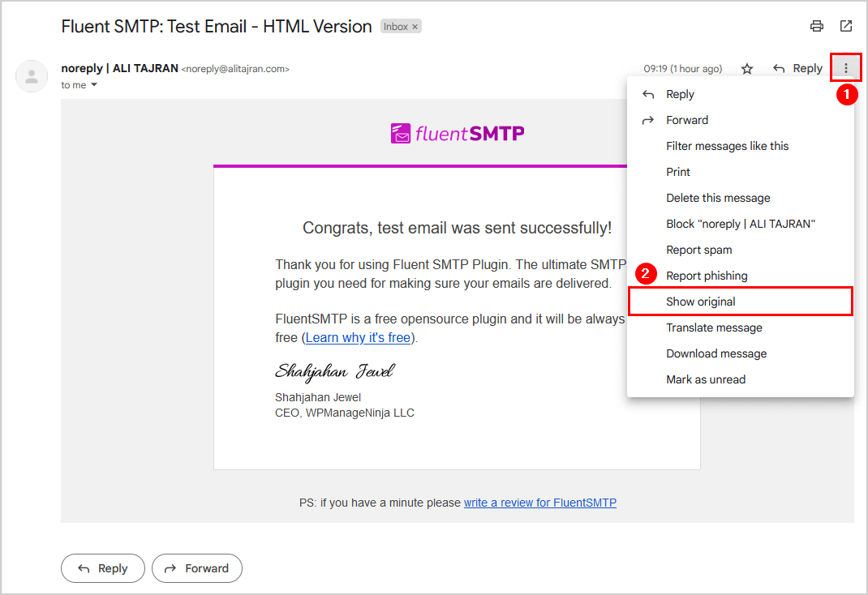The image size is (868, 595).
Task: Click the sender address noreply@alitajran.com
Action: coord(235,69)
